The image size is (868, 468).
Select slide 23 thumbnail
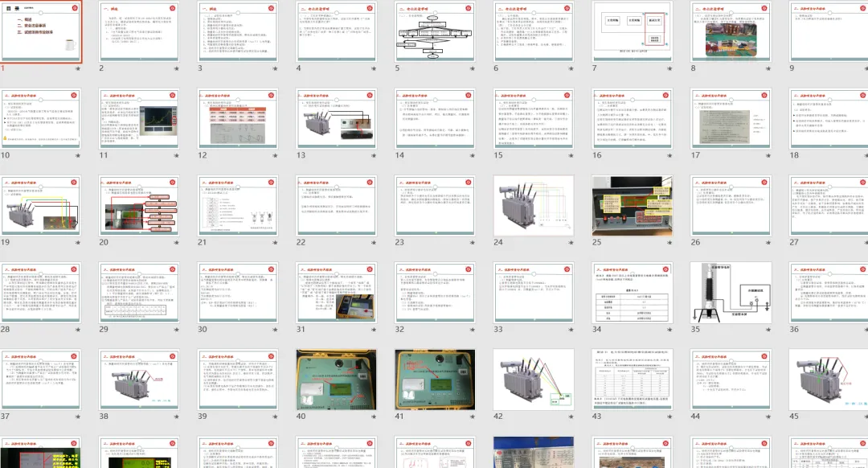tap(435, 206)
